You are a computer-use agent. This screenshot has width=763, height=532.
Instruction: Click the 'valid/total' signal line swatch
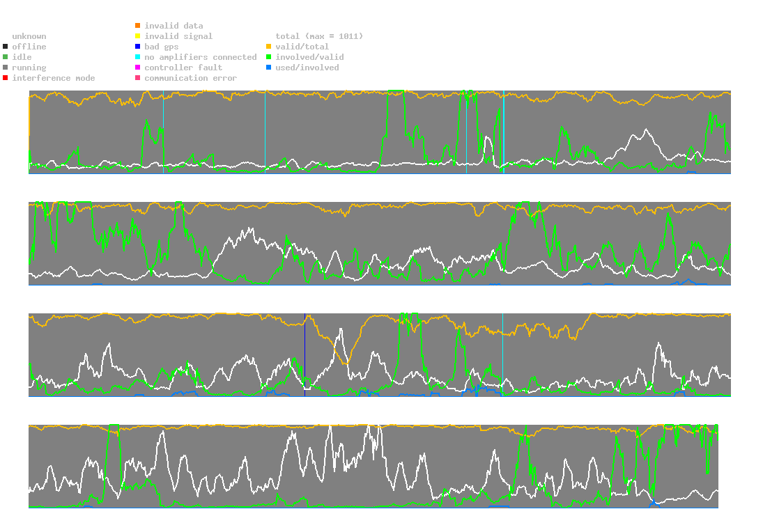[x=268, y=47]
